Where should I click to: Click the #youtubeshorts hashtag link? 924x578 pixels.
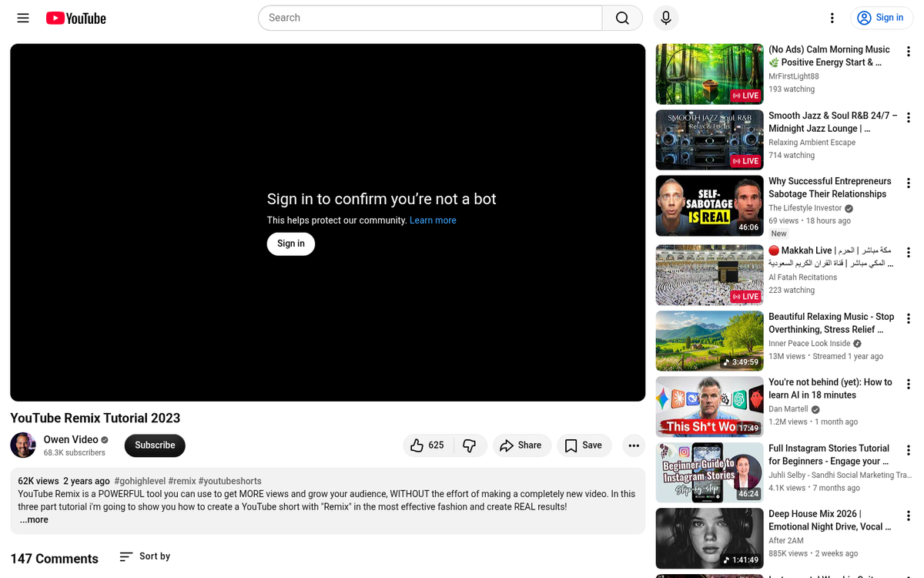tap(229, 481)
